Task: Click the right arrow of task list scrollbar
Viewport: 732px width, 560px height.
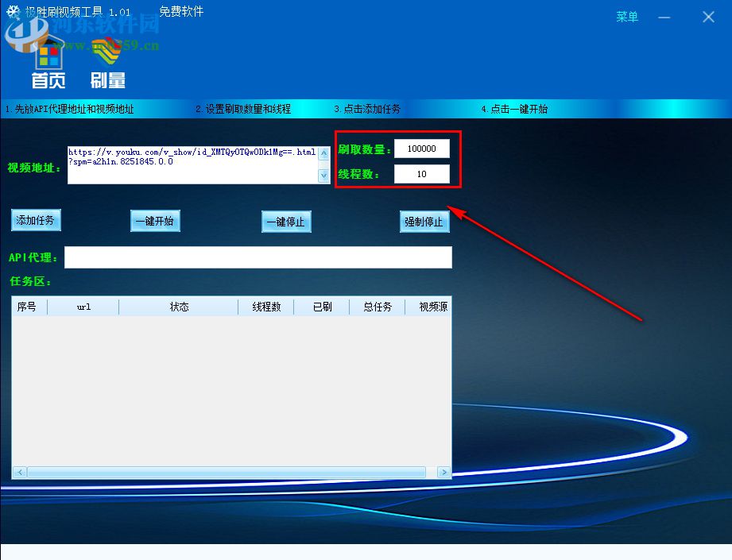Action: (443, 472)
